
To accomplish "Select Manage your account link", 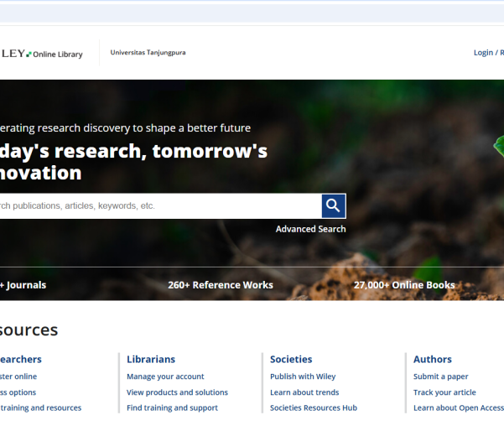I will (165, 376).
